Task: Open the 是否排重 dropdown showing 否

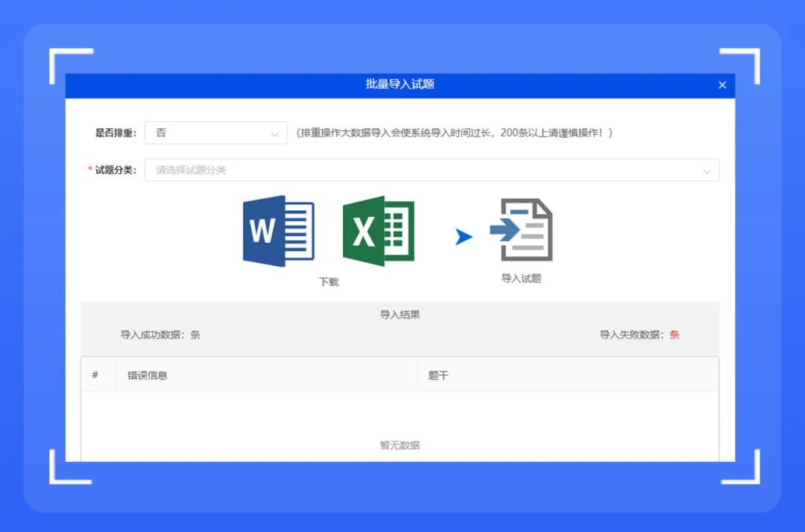Action: point(215,133)
